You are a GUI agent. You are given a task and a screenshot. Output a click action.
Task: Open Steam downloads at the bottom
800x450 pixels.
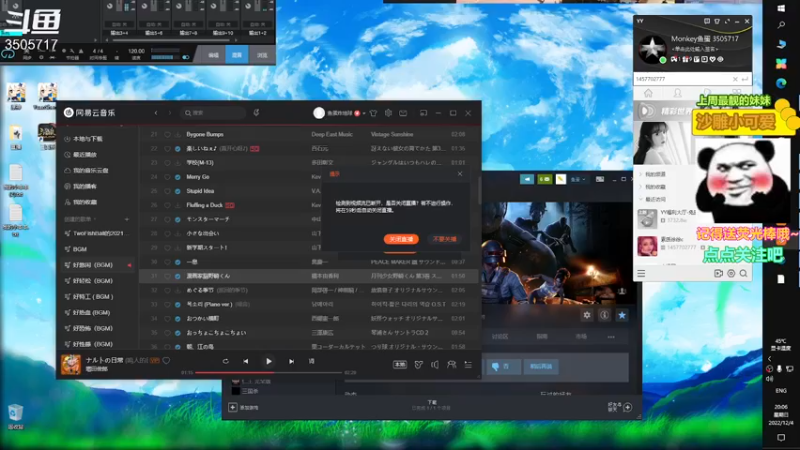click(x=432, y=405)
